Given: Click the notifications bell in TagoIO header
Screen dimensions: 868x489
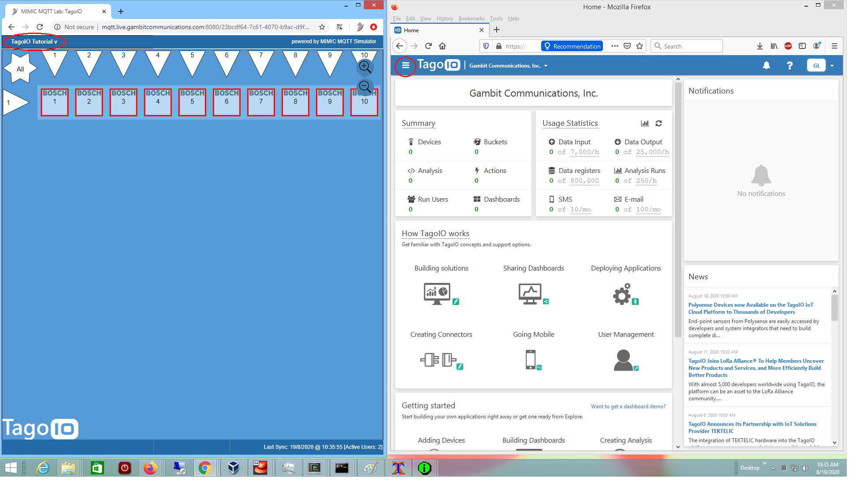Looking at the screenshot, I should click(767, 65).
